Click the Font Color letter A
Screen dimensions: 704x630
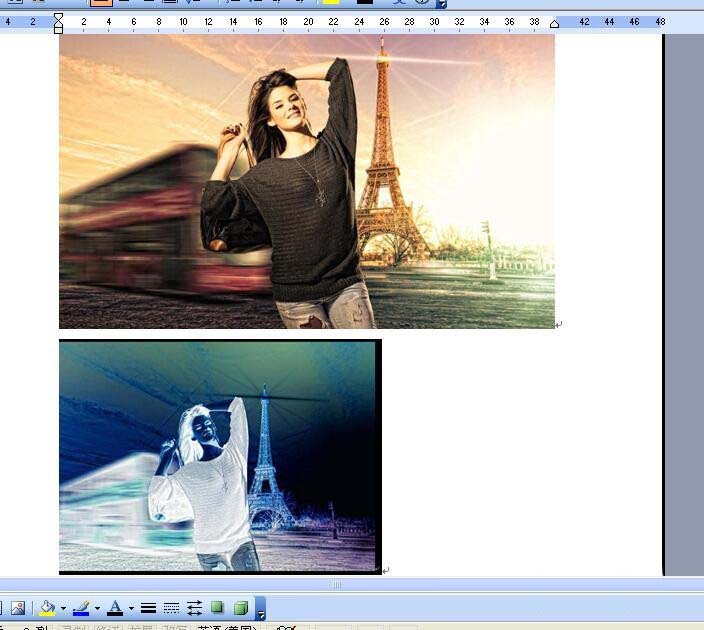(x=115, y=608)
